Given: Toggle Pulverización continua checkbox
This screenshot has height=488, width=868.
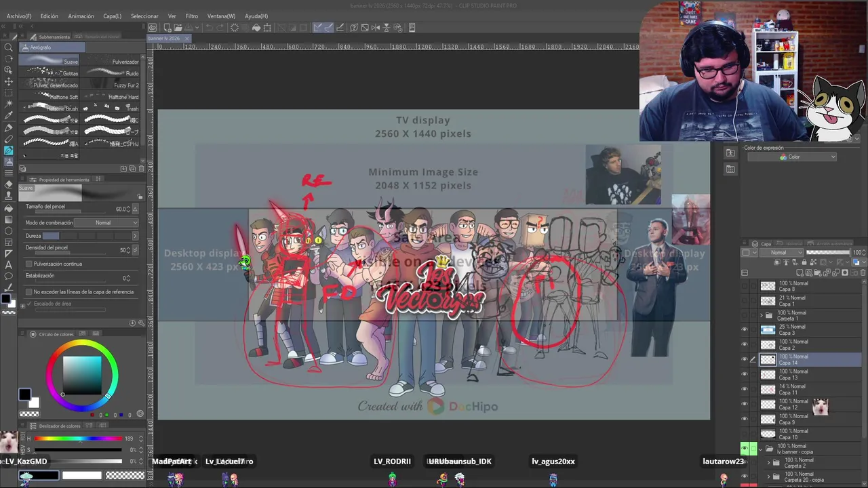Looking at the screenshot, I should tap(29, 264).
